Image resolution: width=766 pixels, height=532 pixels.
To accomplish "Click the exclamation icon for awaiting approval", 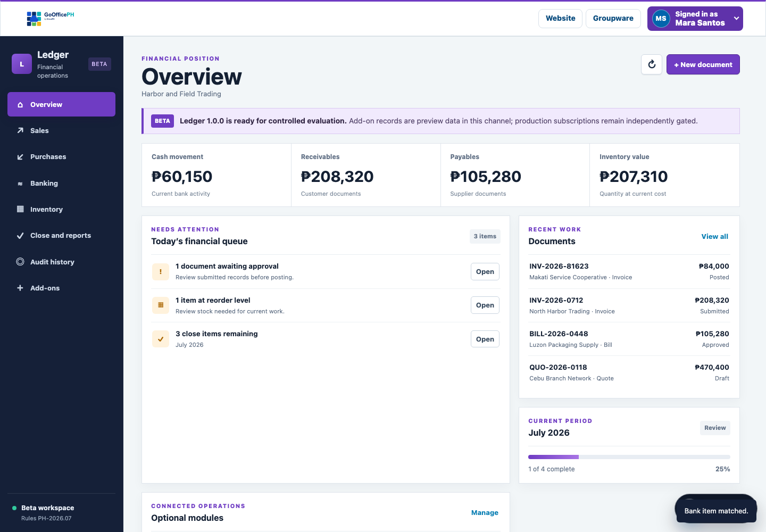I will click(x=161, y=272).
